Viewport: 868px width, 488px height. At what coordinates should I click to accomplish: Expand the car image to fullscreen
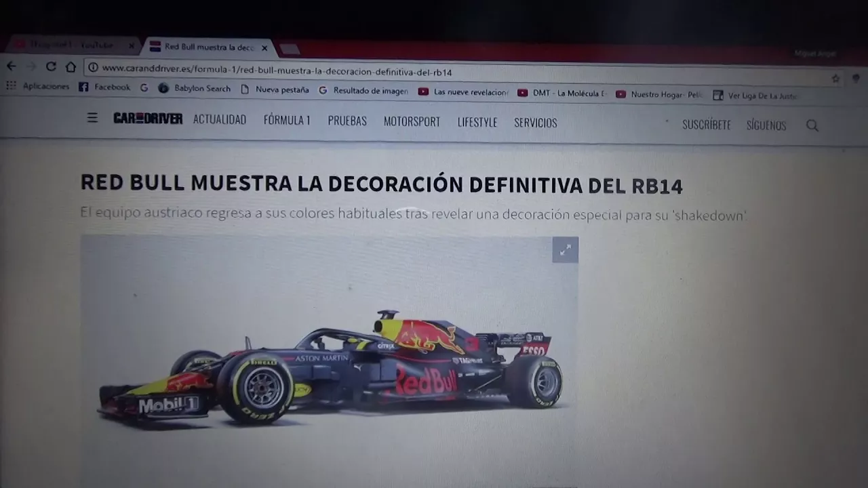[565, 250]
